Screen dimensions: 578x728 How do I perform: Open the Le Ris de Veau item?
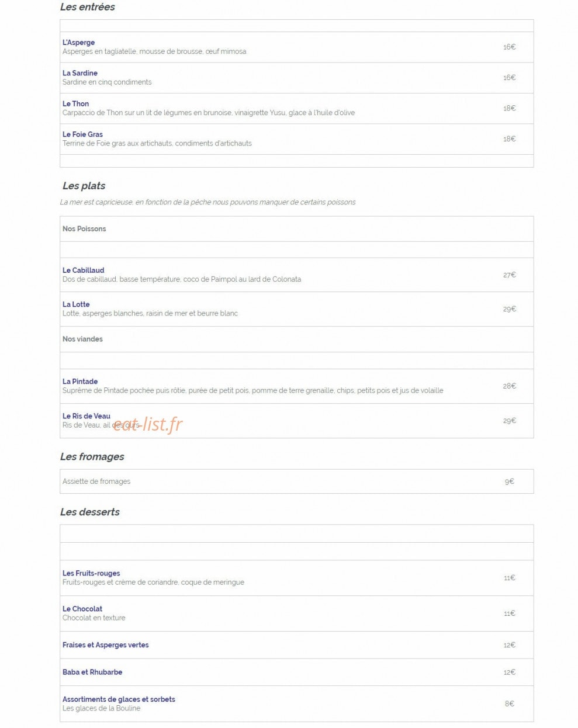(86, 416)
